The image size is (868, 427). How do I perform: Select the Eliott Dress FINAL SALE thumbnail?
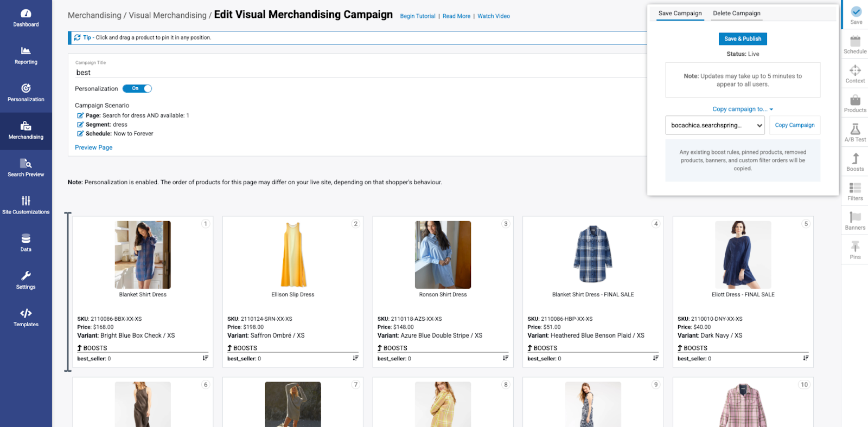pyautogui.click(x=743, y=255)
